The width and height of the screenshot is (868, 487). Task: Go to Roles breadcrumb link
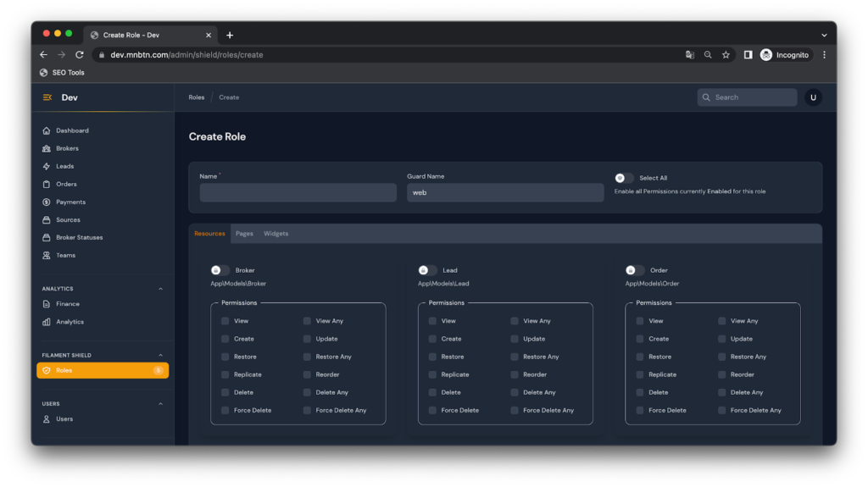pos(196,97)
